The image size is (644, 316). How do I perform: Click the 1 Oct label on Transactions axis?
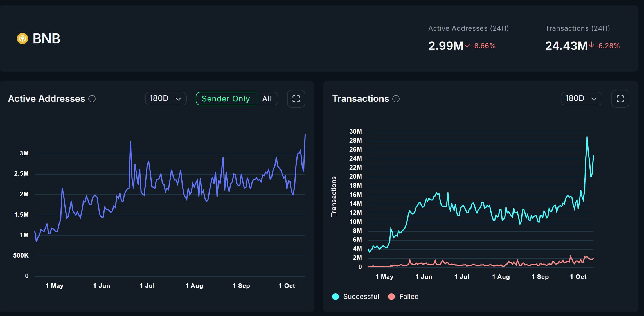click(x=578, y=277)
